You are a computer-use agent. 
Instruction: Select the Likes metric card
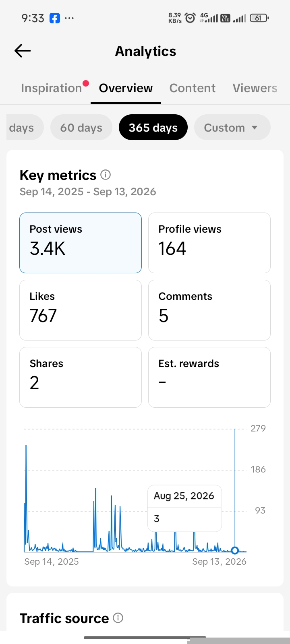point(81,310)
